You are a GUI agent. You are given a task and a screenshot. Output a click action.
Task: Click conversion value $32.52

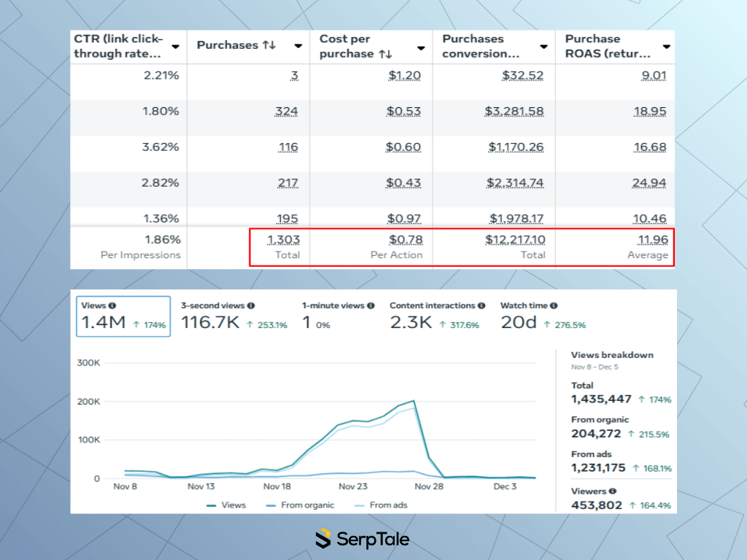click(522, 76)
